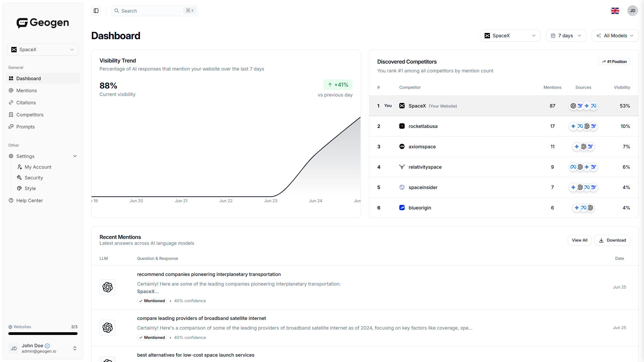Open the Help Center

43,200
